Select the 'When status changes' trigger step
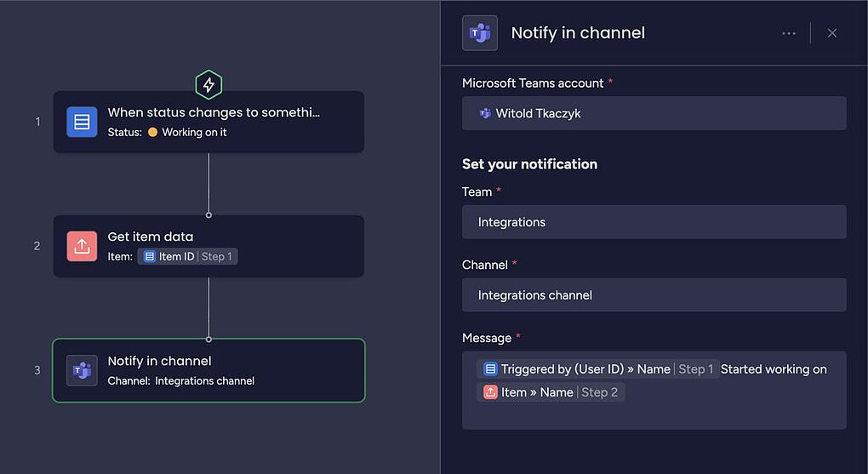The width and height of the screenshot is (868, 474). [208, 122]
